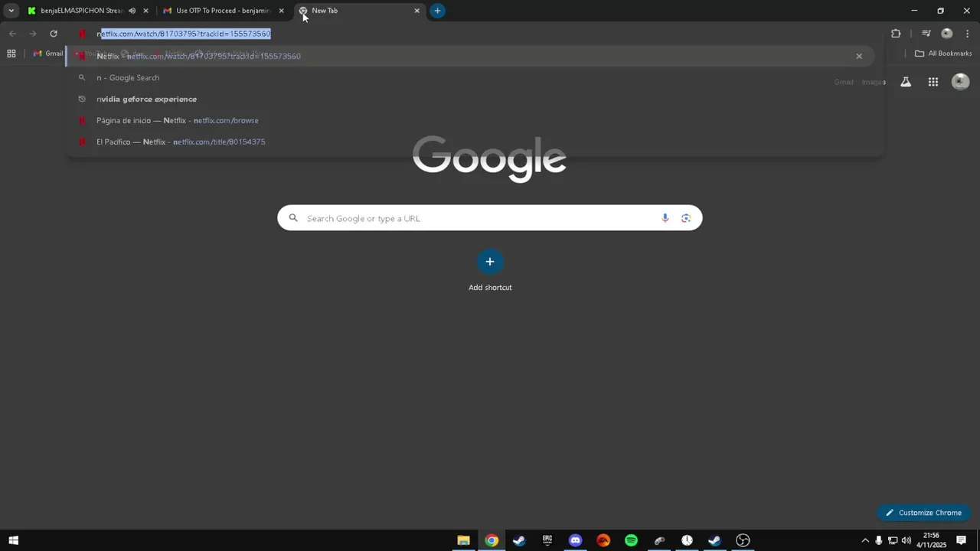This screenshot has height=551, width=980.
Task: Open Spotify from taskbar
Action: tap(631, 540)
